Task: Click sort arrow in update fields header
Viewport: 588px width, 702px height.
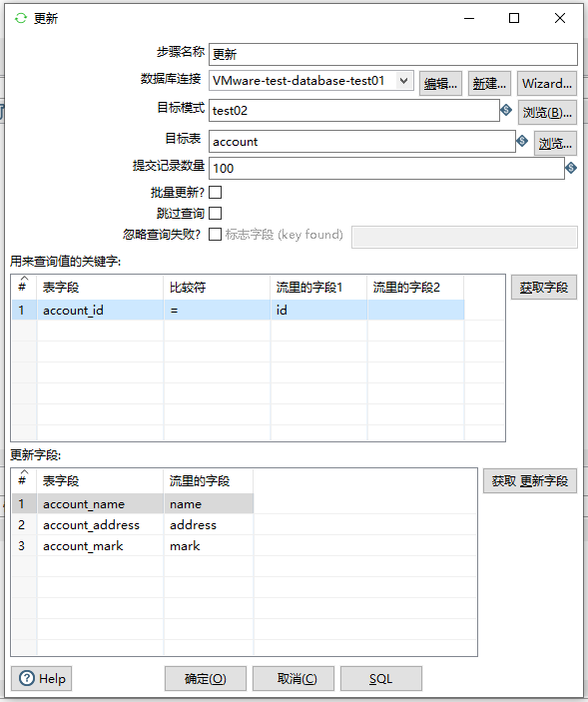Action: click(x=24, y=471)
